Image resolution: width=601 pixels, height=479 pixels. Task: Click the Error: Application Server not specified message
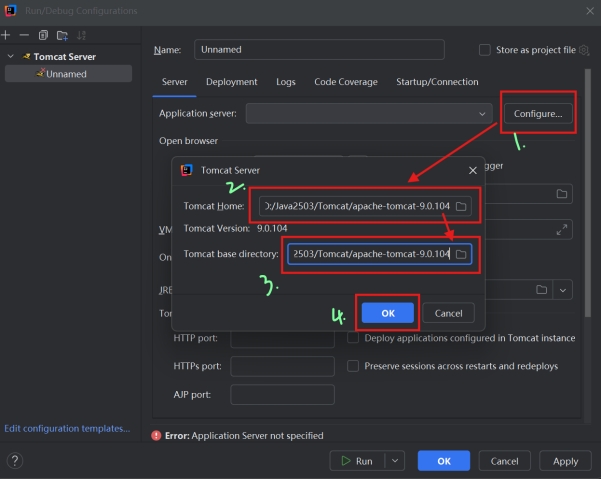[x=244, y=436]
